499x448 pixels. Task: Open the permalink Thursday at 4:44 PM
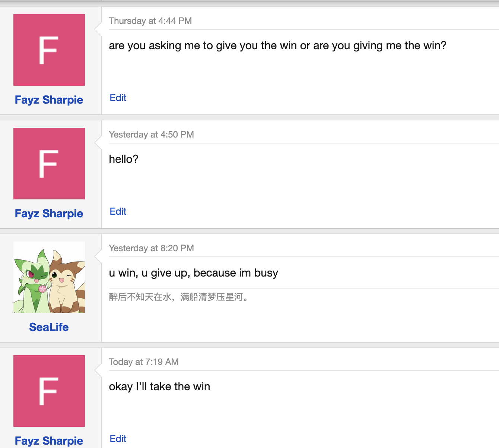[x=150, y=21]
